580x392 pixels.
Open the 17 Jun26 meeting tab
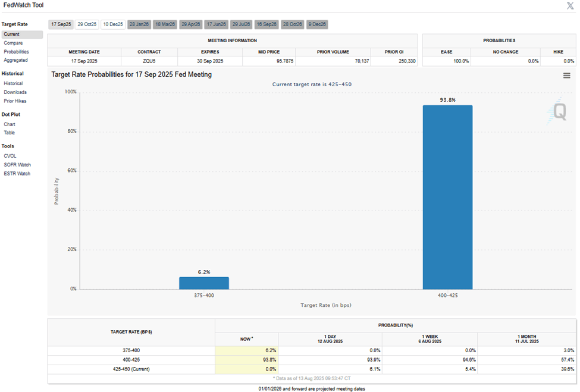point(215,24)
